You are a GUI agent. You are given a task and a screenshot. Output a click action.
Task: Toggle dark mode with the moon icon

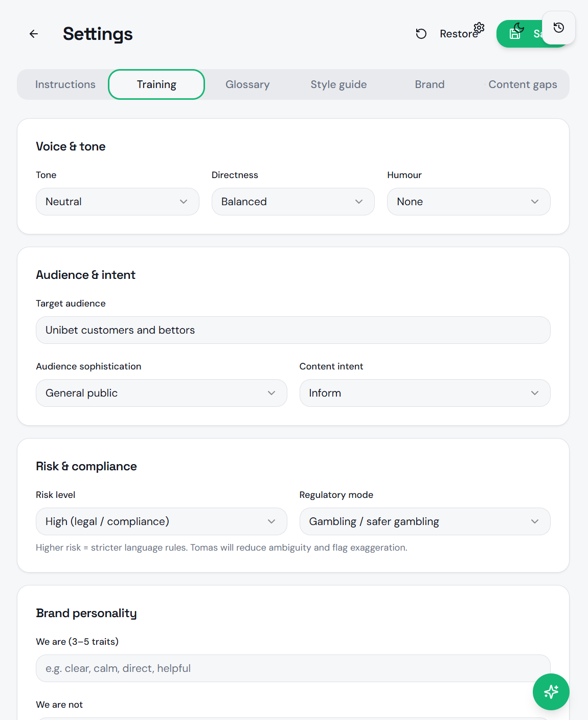point(519,27)
